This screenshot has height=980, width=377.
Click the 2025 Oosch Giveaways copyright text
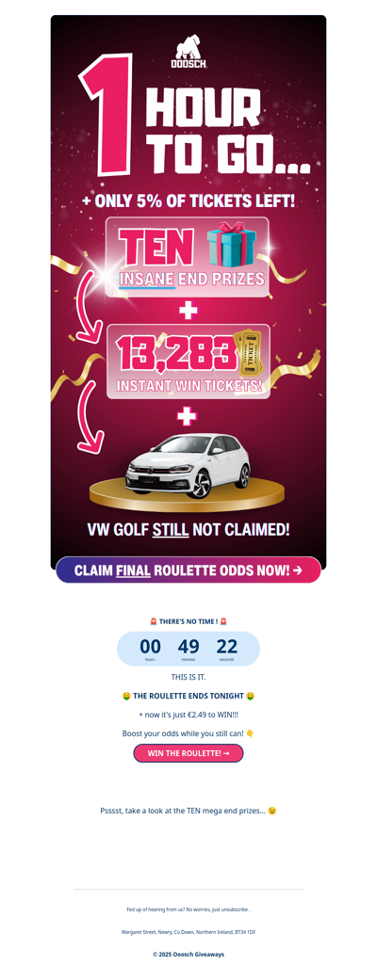pyautogui.click(x=188, y=955)
